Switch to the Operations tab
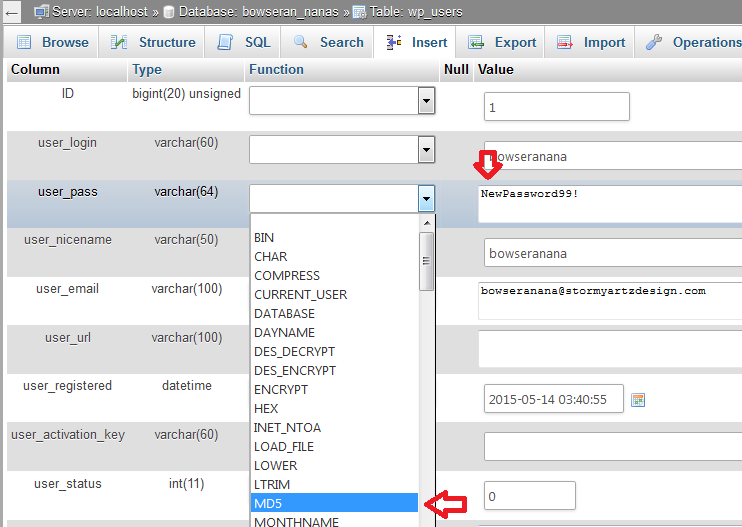Image resolution: width=742 pixels, height=527 pixels. (694, 42)
